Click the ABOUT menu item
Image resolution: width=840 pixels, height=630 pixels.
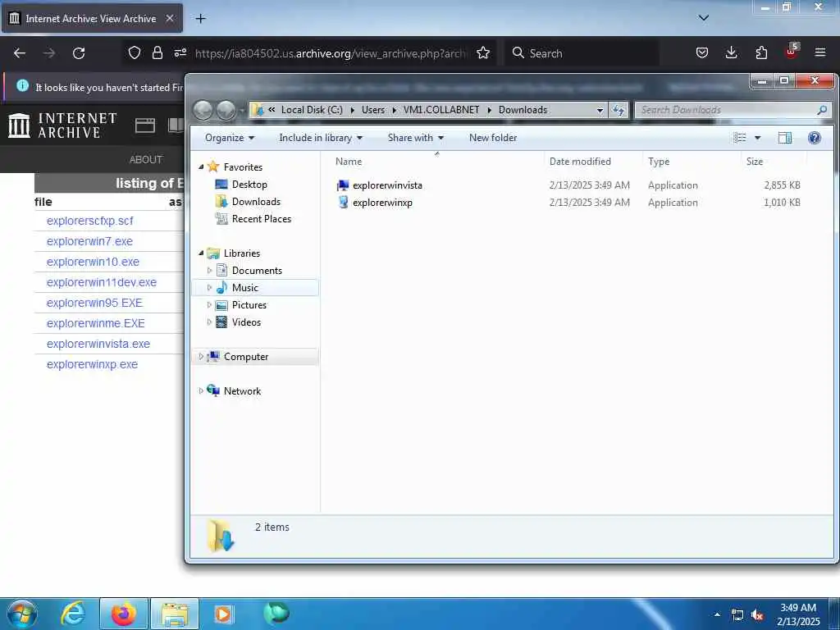[x=146, y=160]
